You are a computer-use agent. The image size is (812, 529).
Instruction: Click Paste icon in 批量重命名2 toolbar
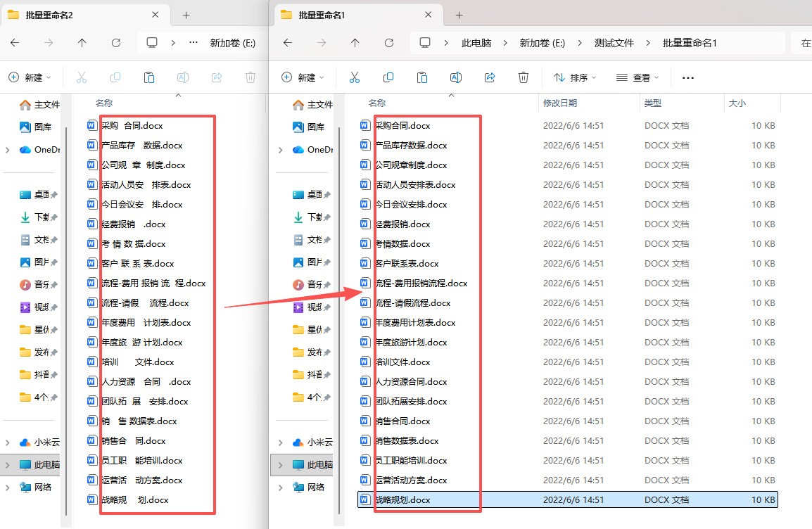[x=149, y=77]
